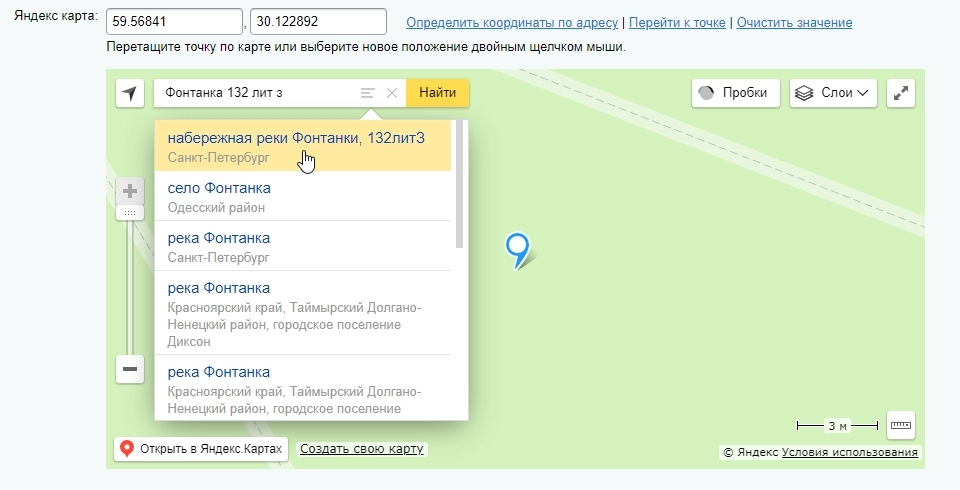Click the blue map placemark
The image size is (960, 490).
tap(518, 251)
